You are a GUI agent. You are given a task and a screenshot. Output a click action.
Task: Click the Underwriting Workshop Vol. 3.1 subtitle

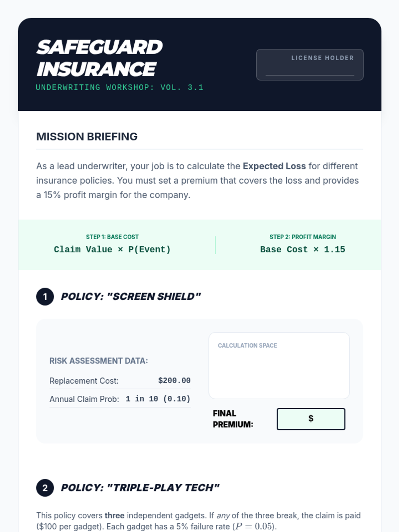pyautogui.click(x=119, y=87)
